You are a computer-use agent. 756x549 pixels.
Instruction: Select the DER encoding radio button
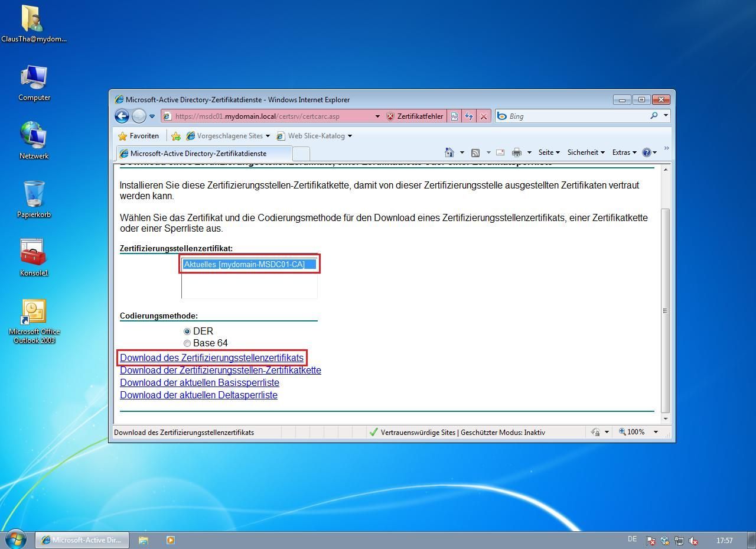[x=187, y=332]
